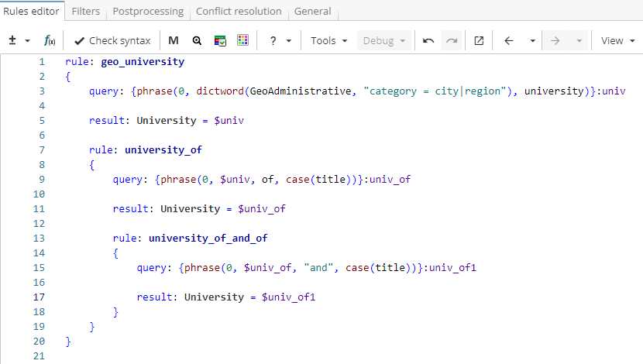Navigate back with left arrow
The image size is (643, 364).
(x=509, y=40)
